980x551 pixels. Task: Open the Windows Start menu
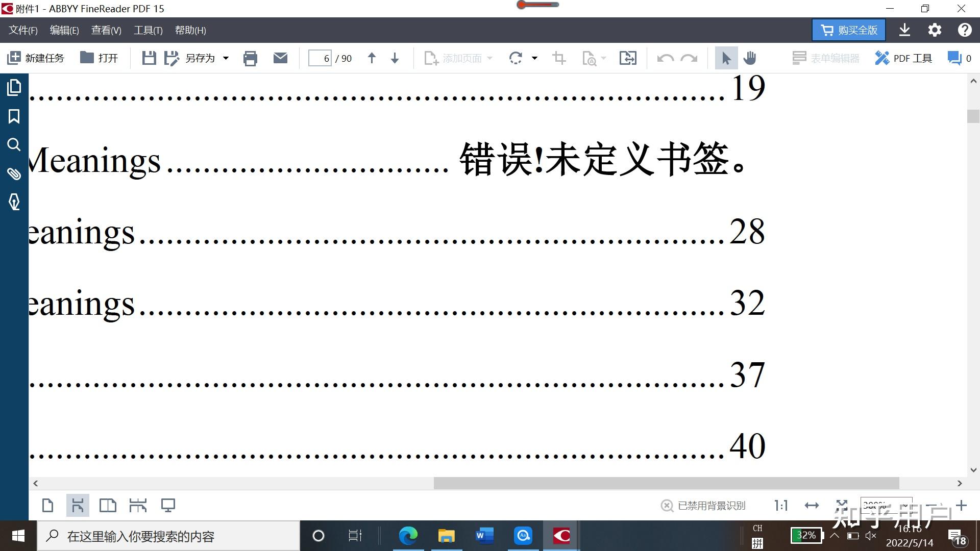(x=18, y=536)
